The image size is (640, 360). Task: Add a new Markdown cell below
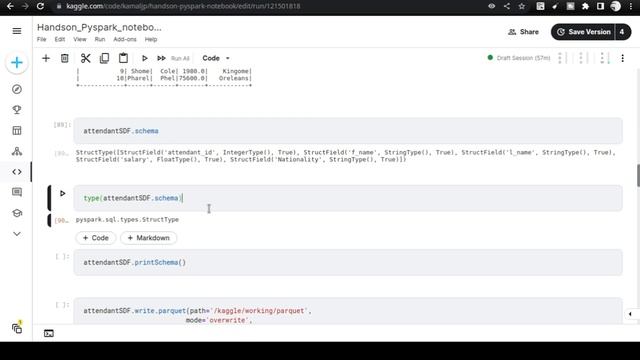pos(149,238)
